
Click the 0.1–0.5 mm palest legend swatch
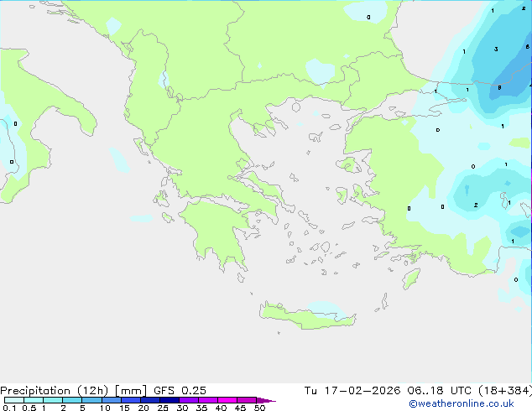pyautogui.click(x=14, y=400)
